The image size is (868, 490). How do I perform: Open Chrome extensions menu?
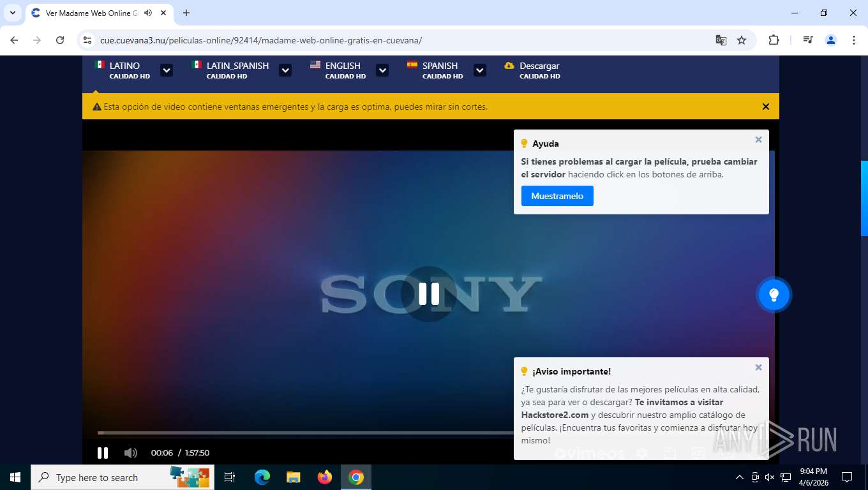(774, 40)
